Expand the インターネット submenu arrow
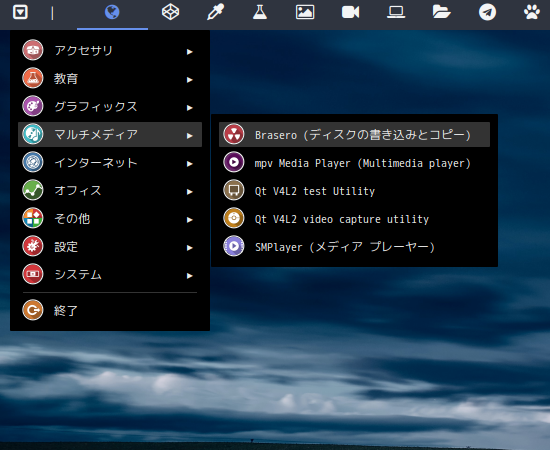The width and height of the screenshot is (550, 450). pos(190,164)
